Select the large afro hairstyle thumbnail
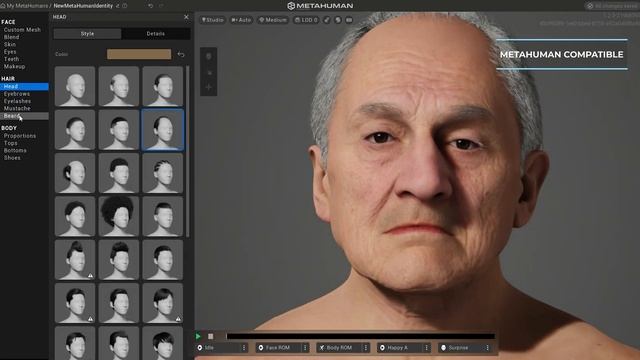 pyautogui.click(x=119, y=216)
